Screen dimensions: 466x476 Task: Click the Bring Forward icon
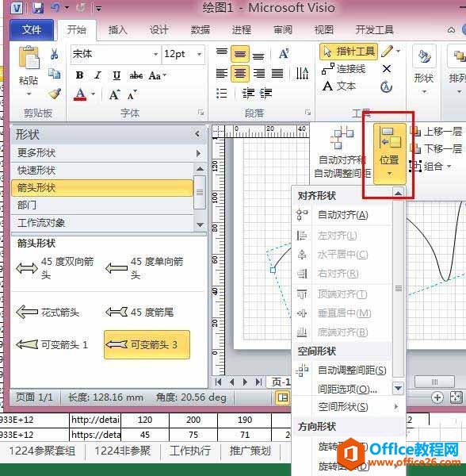(x=436, y=132)
